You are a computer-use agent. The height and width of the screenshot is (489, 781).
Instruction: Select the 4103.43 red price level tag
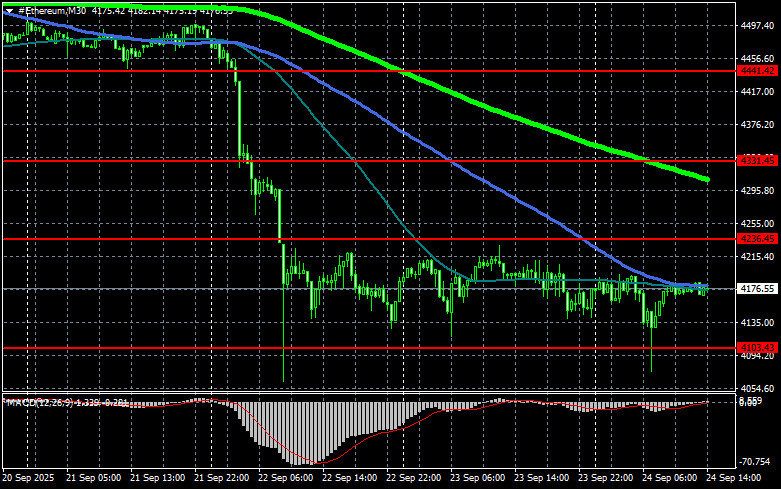757,347
